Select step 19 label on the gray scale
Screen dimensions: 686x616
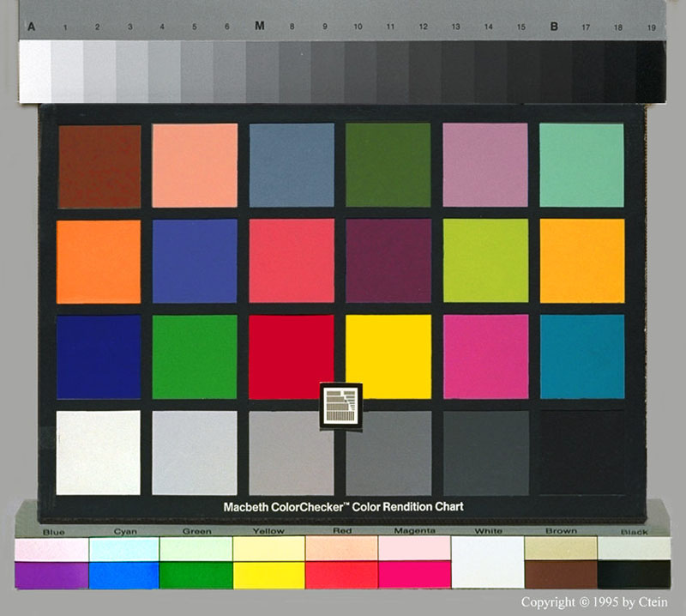click(x=651, y=27)
